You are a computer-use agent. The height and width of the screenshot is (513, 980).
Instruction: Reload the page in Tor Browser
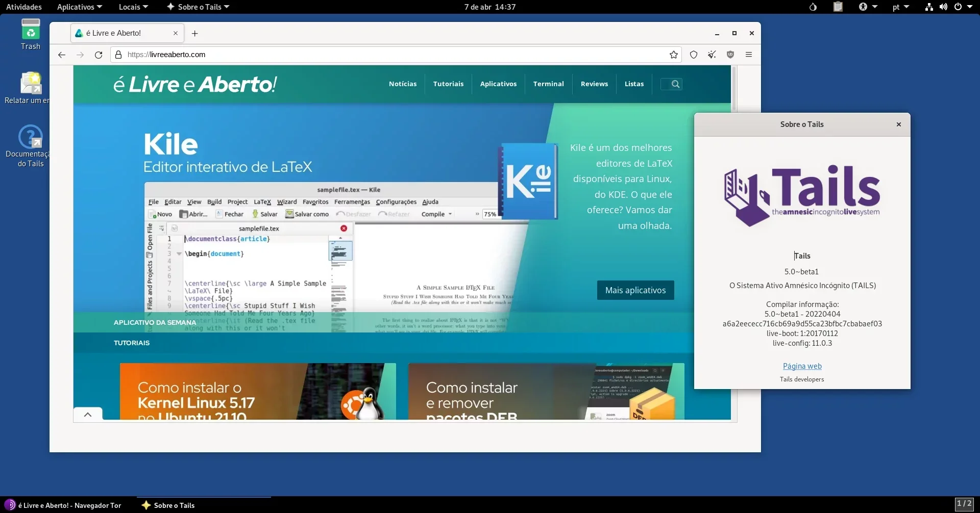coord(99,55)
